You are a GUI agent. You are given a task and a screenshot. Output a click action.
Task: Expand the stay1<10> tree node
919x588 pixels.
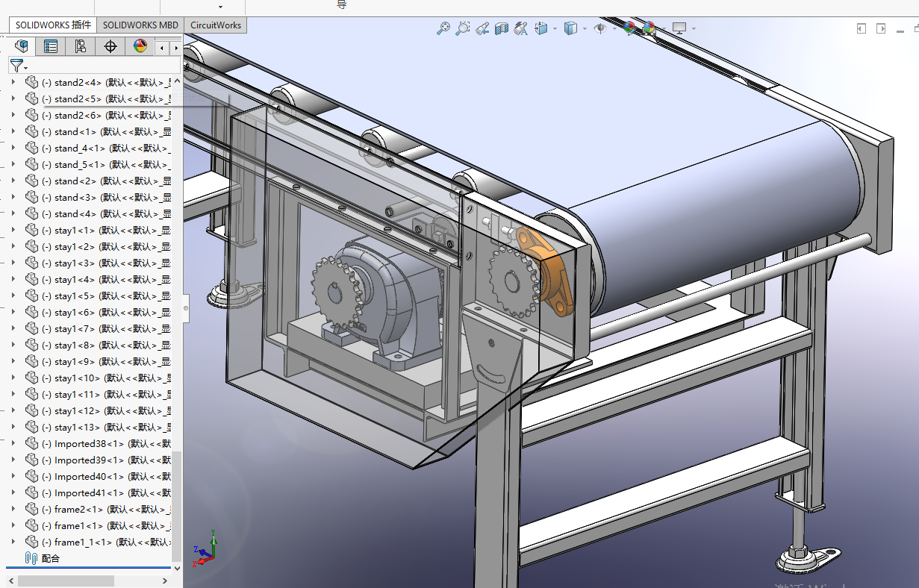(x=13, y=378)
